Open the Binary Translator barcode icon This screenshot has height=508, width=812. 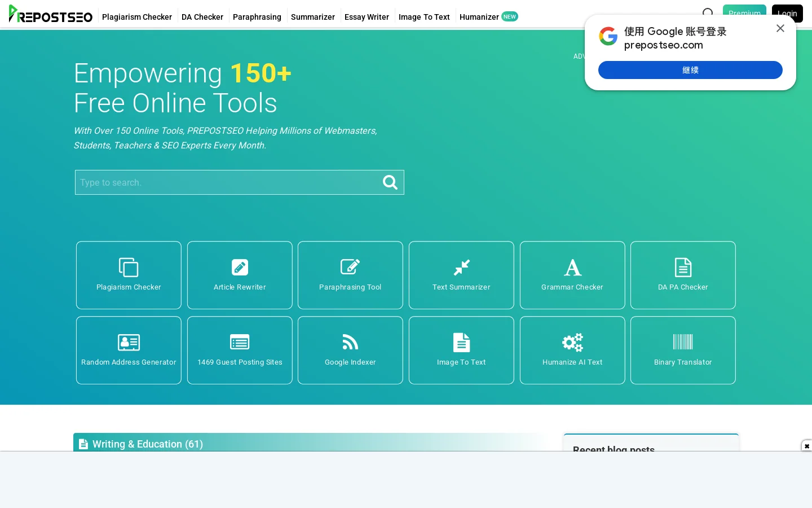click(x=683, y=342)
